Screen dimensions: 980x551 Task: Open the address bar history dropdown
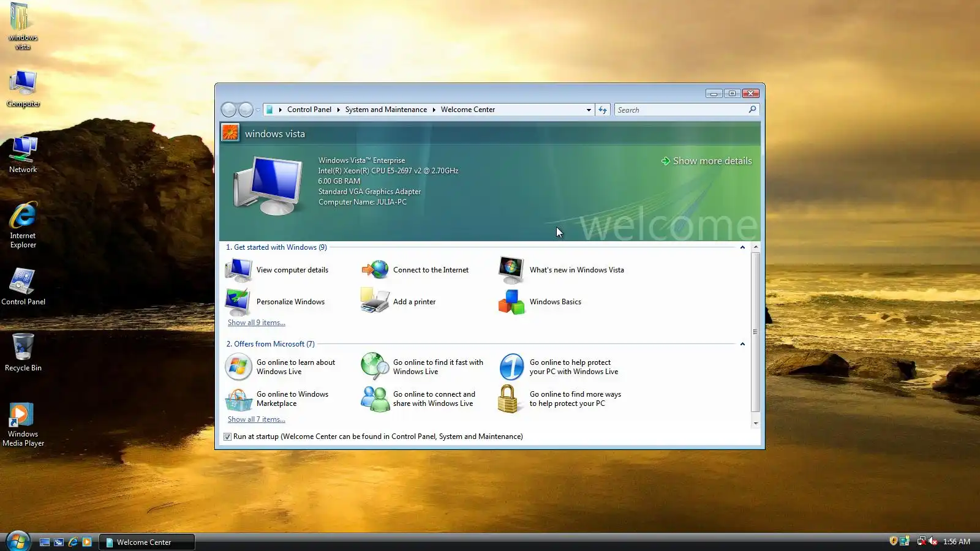click(x=589, y=110)
